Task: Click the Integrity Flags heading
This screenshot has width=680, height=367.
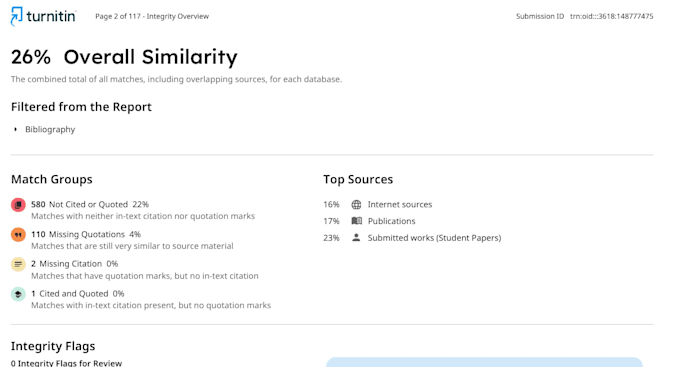Action: [x=53, y=346]
